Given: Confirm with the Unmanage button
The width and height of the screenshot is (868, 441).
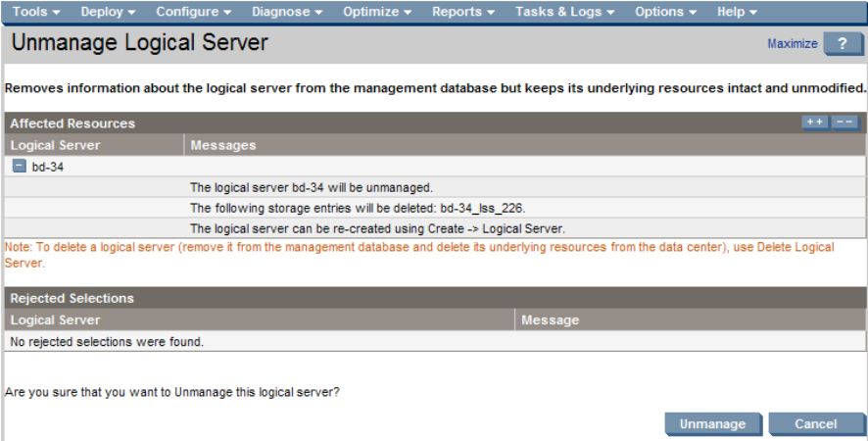Looking at the screenshot, I should (713, 424).
